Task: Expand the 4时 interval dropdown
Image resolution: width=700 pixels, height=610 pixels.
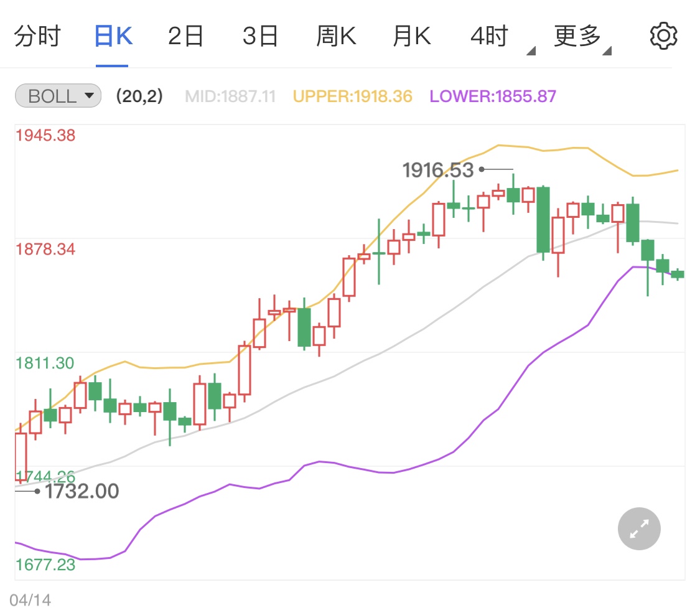Action: pos(502,38)
